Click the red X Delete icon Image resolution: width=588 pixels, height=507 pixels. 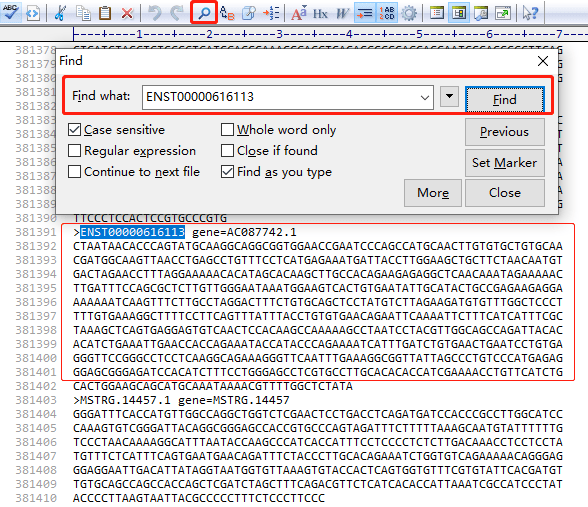[128, 14]
